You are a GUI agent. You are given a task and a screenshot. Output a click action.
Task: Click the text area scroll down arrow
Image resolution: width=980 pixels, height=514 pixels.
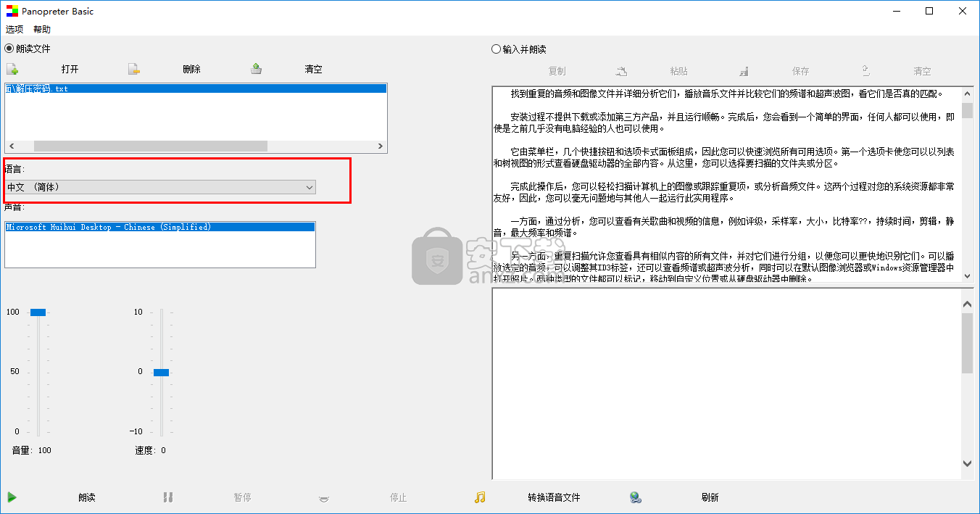967,275
